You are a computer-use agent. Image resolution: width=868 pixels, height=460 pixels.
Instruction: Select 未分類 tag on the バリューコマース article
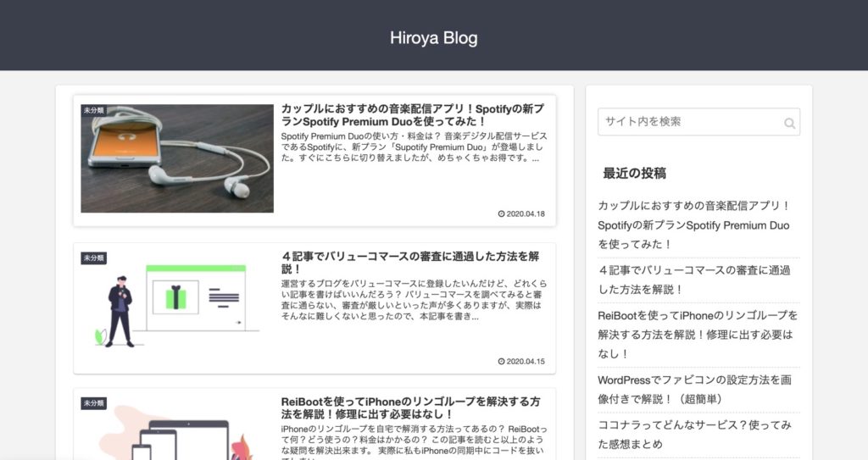tap(93, 258)
